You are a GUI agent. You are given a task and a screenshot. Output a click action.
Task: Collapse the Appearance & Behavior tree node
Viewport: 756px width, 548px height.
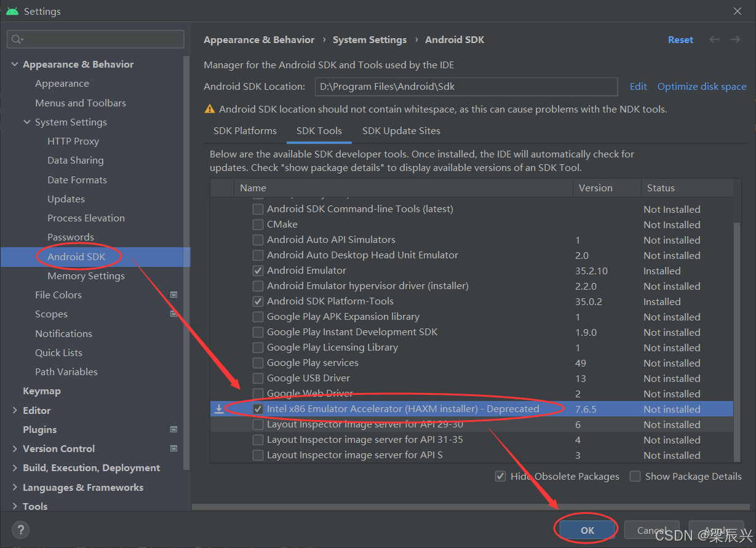pyautogui.click(x=15, y=65)
